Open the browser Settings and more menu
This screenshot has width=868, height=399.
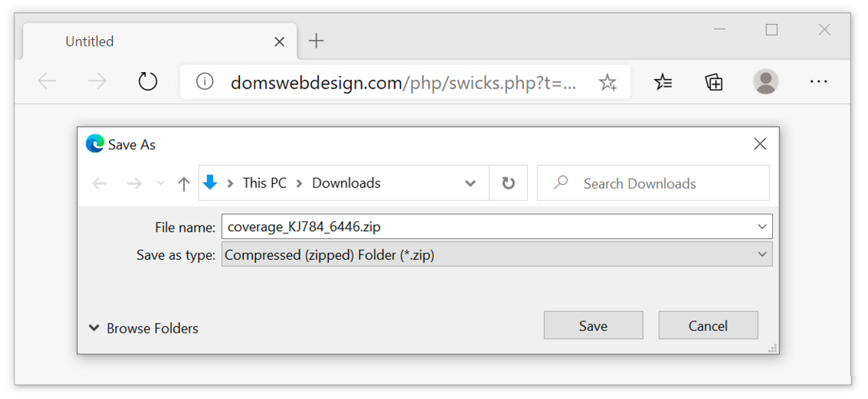pyautogui.click(x=818, y=82)
